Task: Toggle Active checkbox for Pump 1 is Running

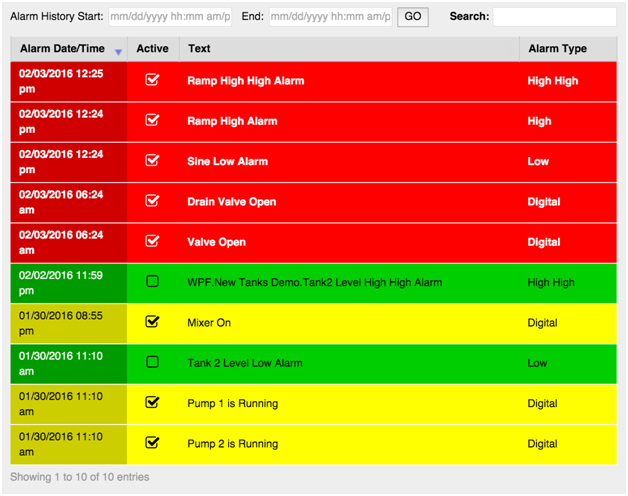Action: click(x=152, y=402)
